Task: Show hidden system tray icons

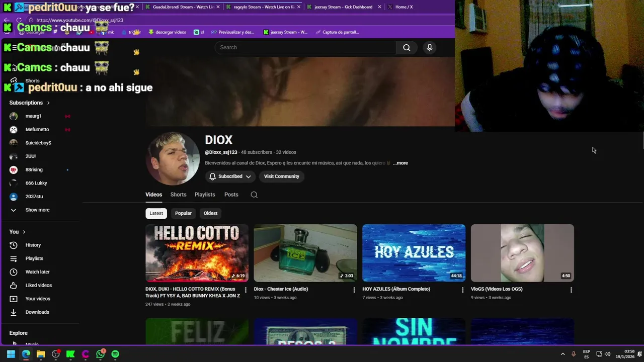Action: click(x=562, y=354)
